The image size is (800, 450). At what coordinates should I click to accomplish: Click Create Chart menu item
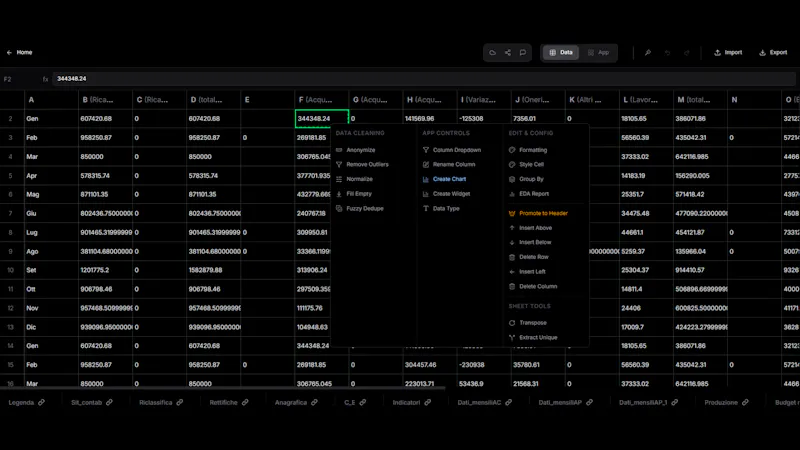[449, 179]
